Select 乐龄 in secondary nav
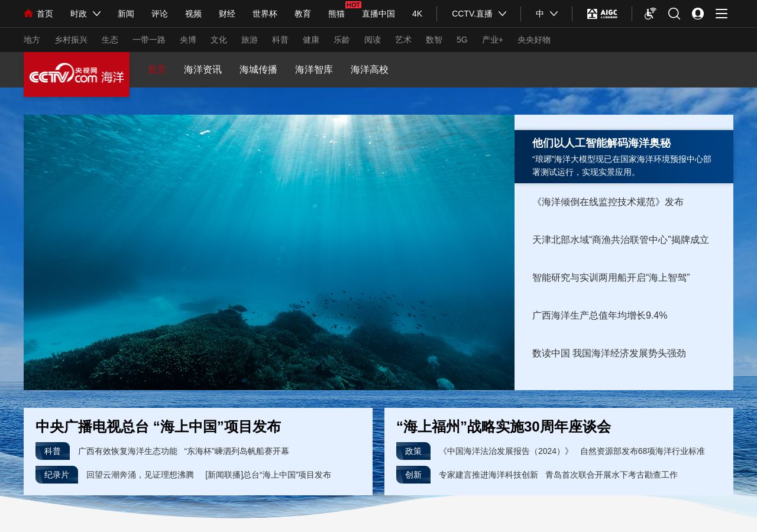The image size is (757, 532). pyautogui.click(x=342, y=40)
